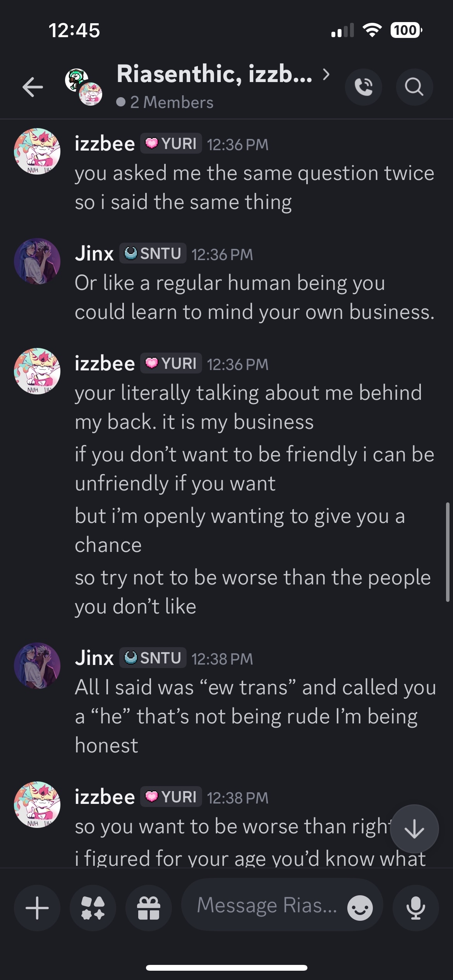453x980 pixels.
Task: Tap izzbee's avatar on first message
Action: coord(37,151)
